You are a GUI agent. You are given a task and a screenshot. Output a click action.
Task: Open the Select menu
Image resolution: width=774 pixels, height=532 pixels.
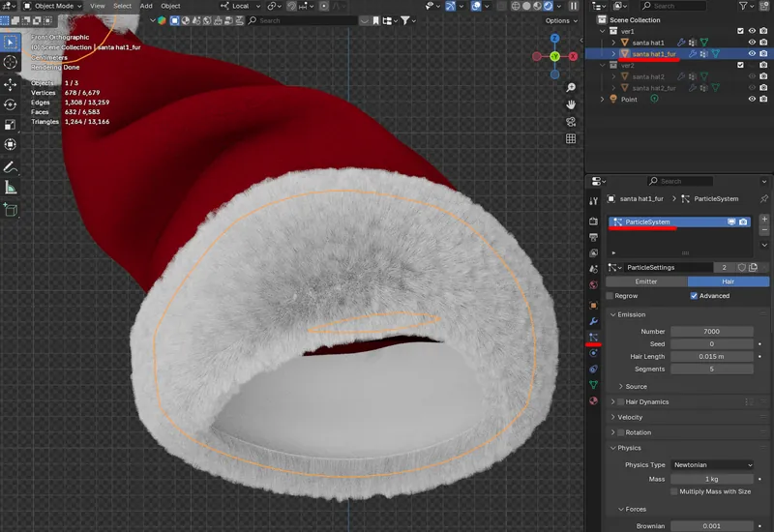(x=123, y=6)
